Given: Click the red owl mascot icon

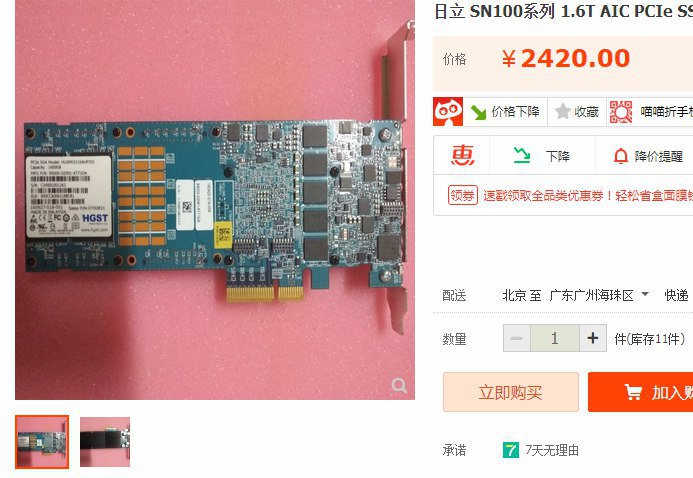Looking at the screenshot, I should (x=448, y=112).
